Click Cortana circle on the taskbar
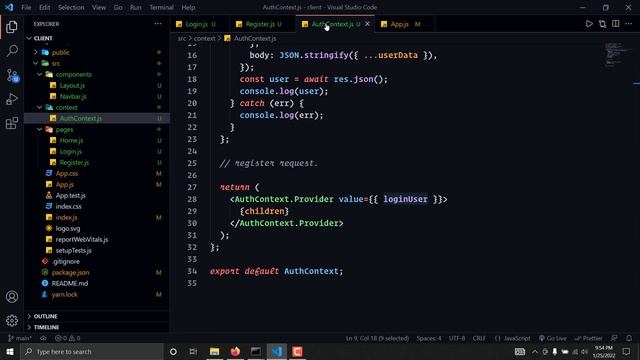Screen dimensions: 640x360 pyautogui.click(x=173, y=351)
